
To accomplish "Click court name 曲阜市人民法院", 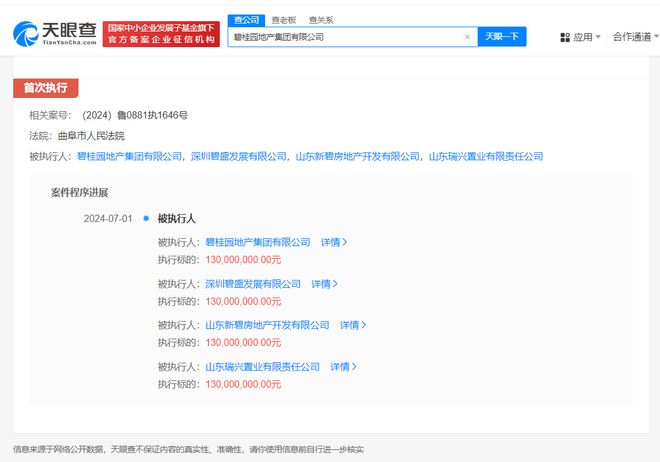I will tap(91, 136).
